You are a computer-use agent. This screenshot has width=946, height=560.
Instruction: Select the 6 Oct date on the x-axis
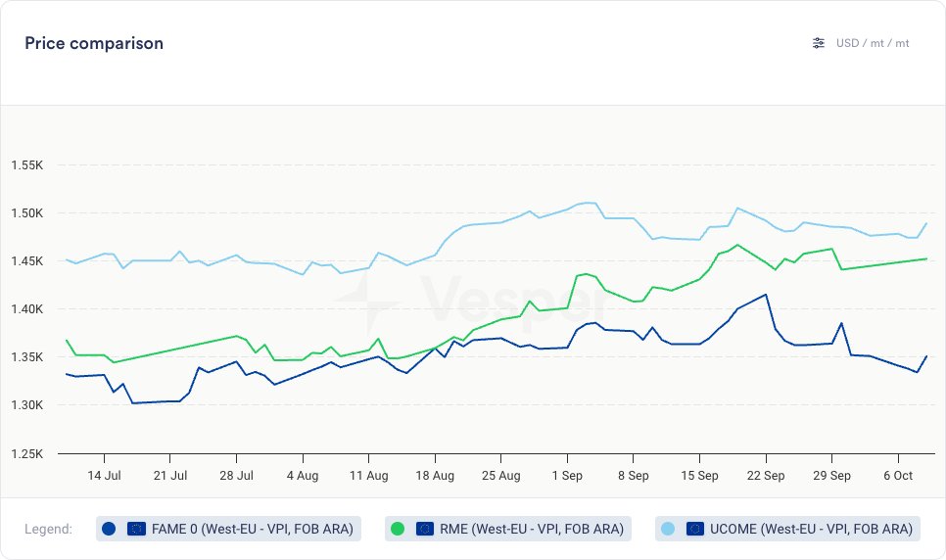pos(897,475)
